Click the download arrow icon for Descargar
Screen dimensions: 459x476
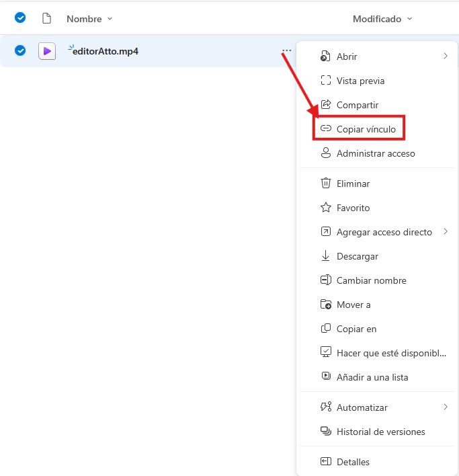click(326, 256)
